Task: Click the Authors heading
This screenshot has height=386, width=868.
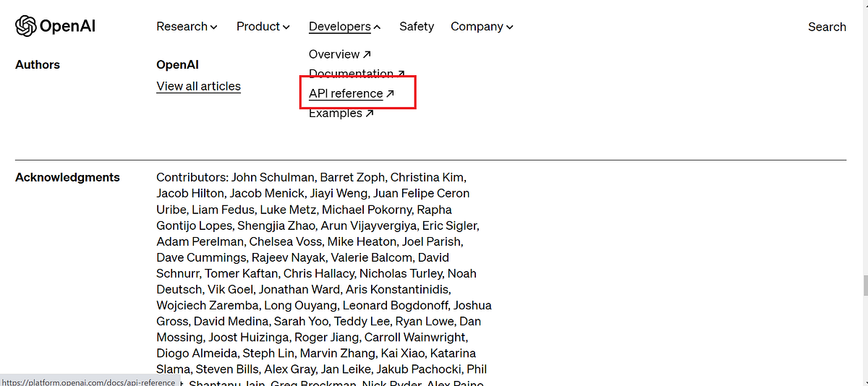Action: 38,64
